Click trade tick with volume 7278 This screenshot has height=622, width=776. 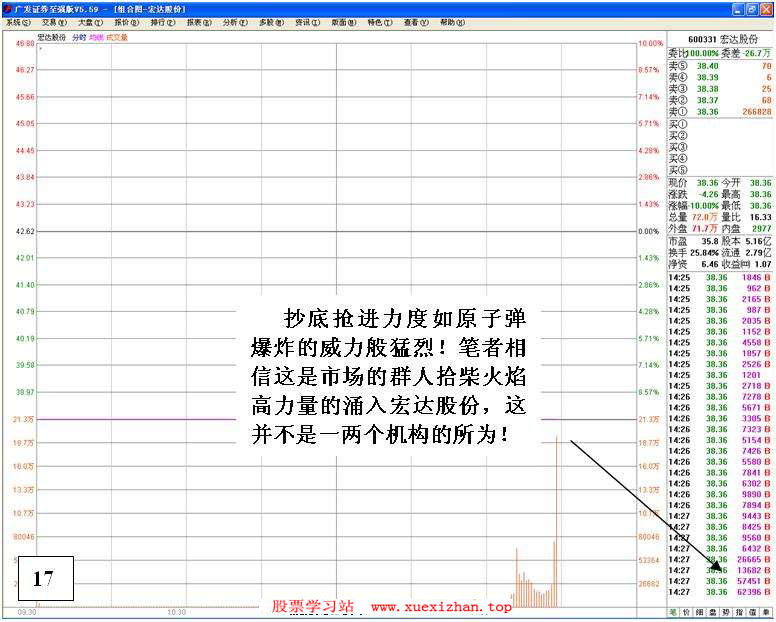720,396
